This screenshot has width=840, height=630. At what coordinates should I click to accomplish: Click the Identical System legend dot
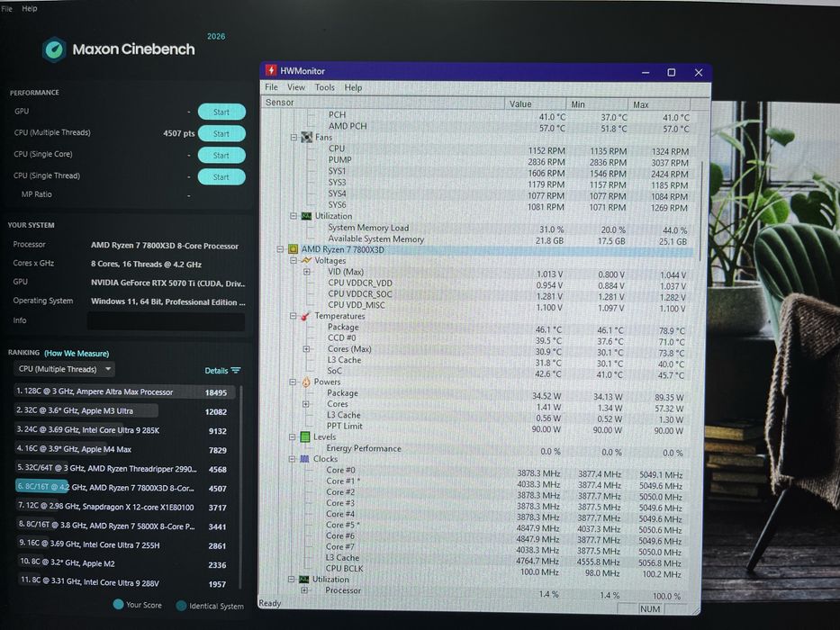[x=181, y=606]
